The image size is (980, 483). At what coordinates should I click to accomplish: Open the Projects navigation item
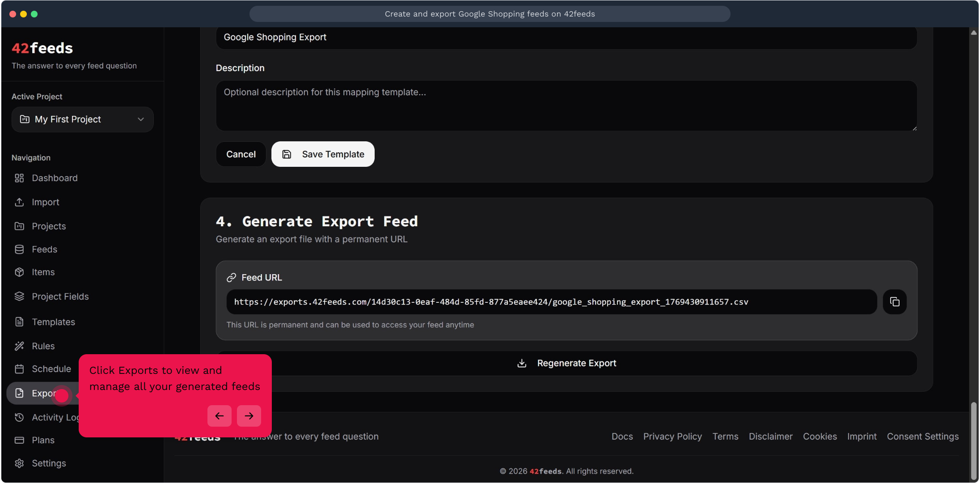click(49, 226)
